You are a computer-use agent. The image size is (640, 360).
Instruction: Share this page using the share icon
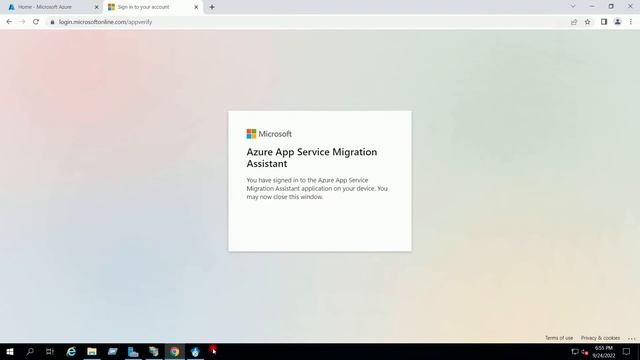coord(574,22)
